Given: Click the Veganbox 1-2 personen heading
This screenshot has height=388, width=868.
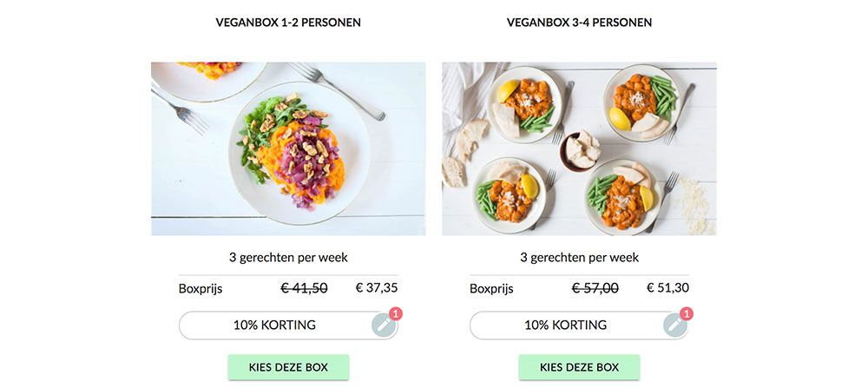Looking at the screenshot, I should point(288,23).
